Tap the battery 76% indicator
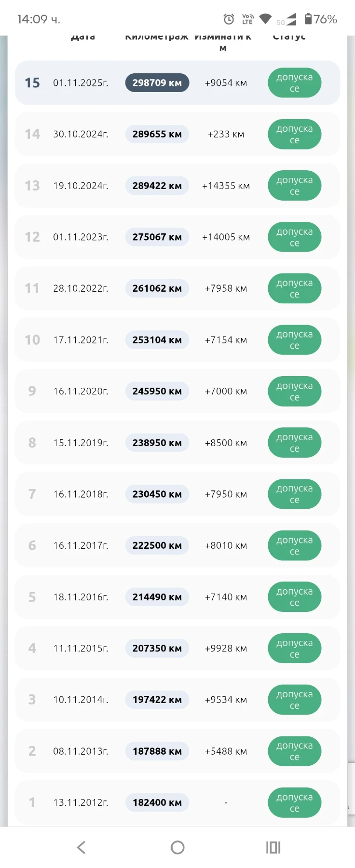The height and width of the screenshot is (868, 355). pos(321,19)
